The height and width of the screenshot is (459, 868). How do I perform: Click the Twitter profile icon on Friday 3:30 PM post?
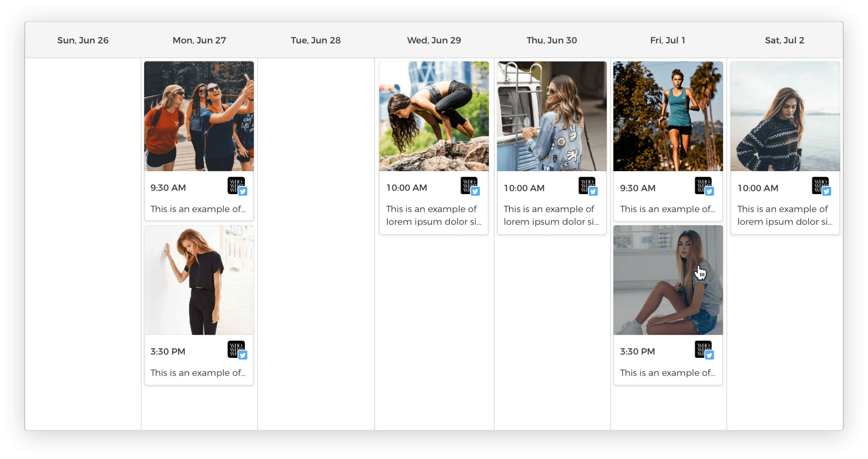(704, 350)
